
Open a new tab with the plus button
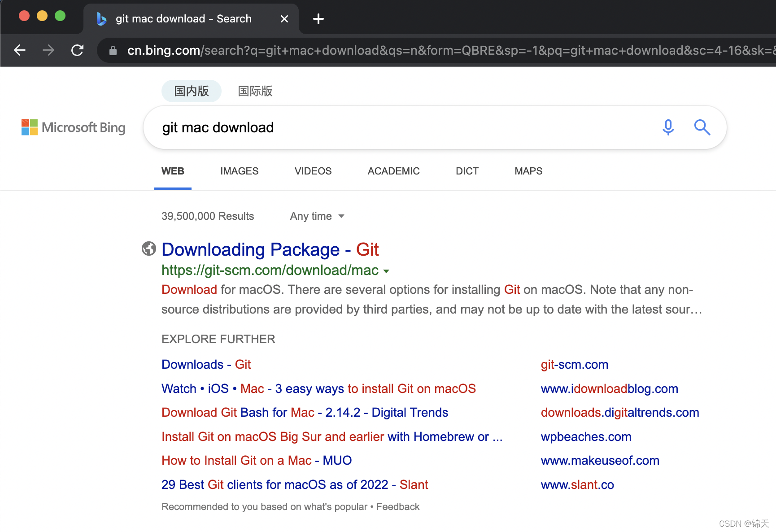click(x=318, y=19)
